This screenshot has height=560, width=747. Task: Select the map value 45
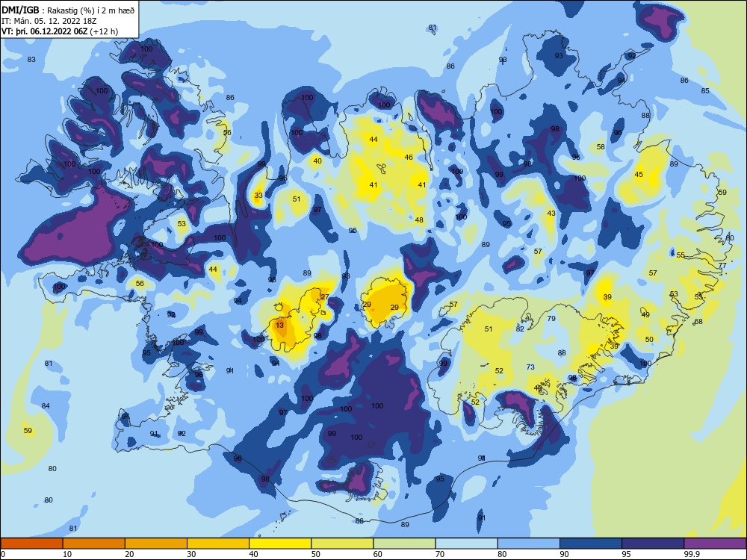(x=639, y=174)
